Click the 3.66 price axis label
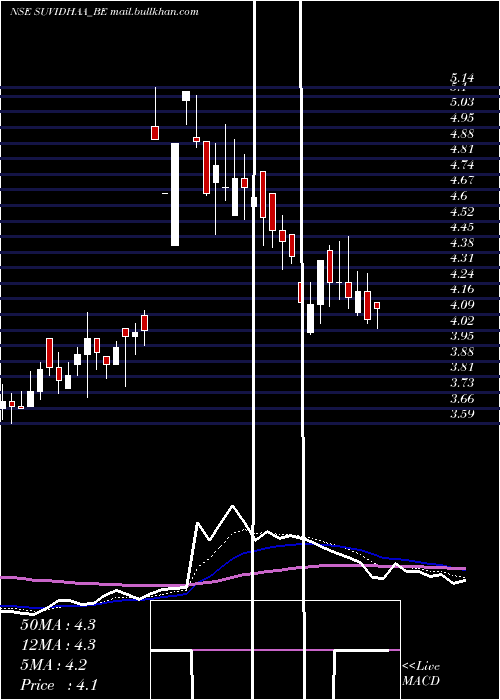 [x=462, y=398]
